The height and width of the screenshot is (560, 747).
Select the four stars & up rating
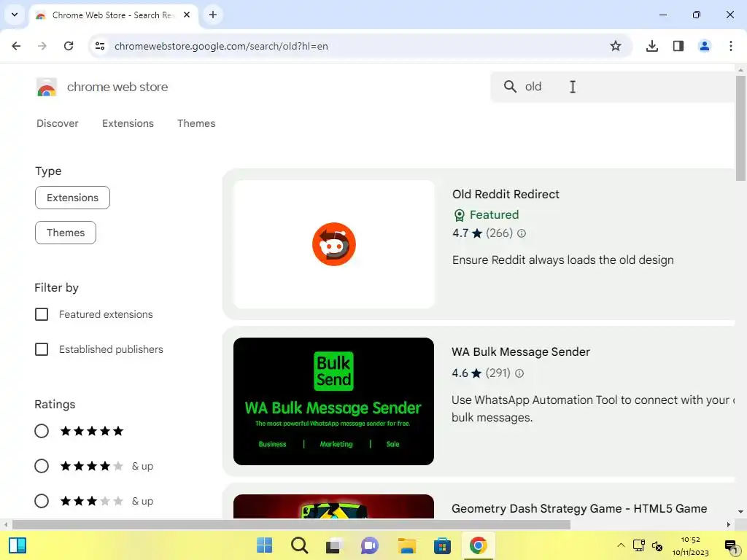click(x=42, y=466)
